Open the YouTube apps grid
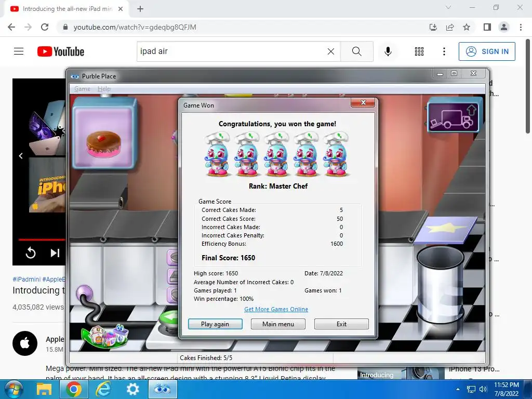The height and width of the screenshot is (399, 532). click(419, 51)
